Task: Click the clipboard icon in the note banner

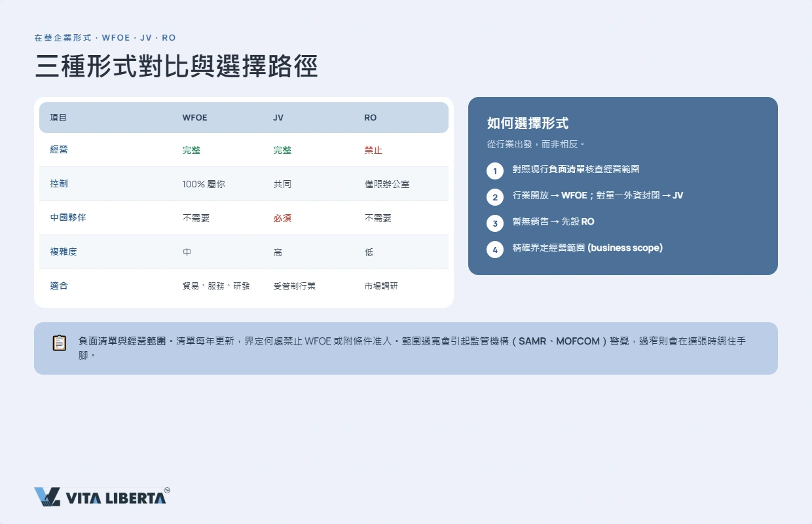Action: coord(60,343)
